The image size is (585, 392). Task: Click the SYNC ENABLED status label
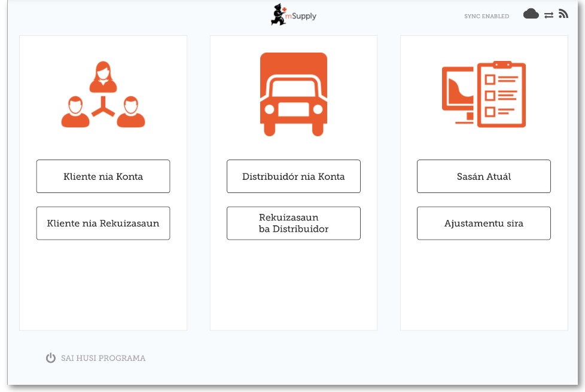(486, 16)
